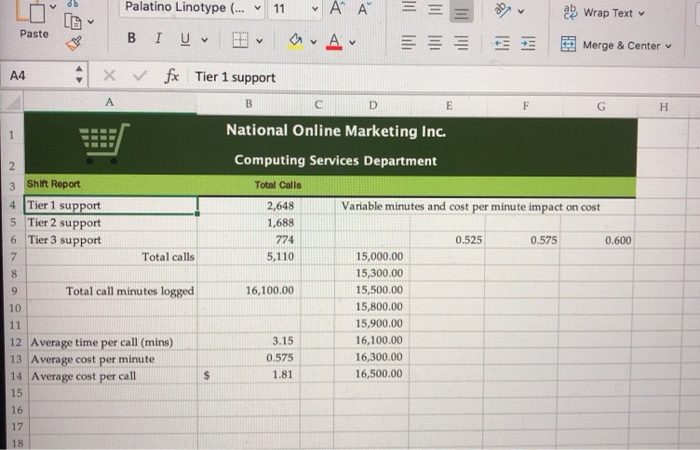Toggle Underline formatting
700x450 pixels.
(185, 39)
